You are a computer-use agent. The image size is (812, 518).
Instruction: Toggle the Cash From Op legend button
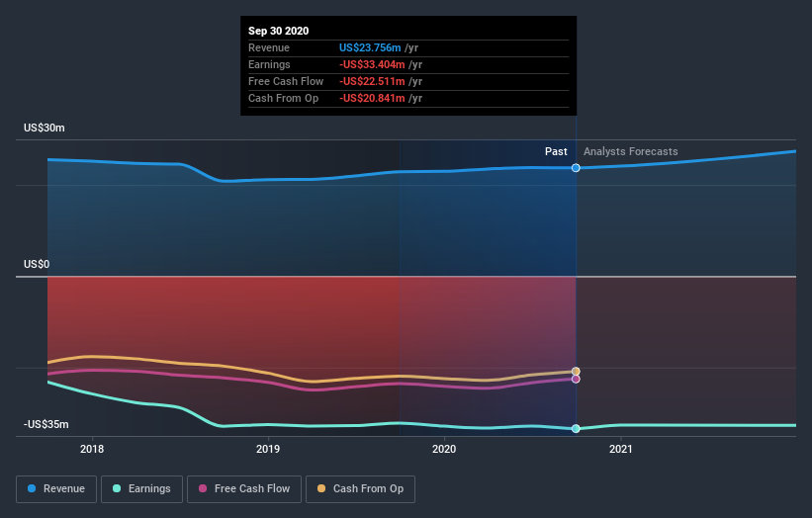pyautogui.click(x=360, y=489)
